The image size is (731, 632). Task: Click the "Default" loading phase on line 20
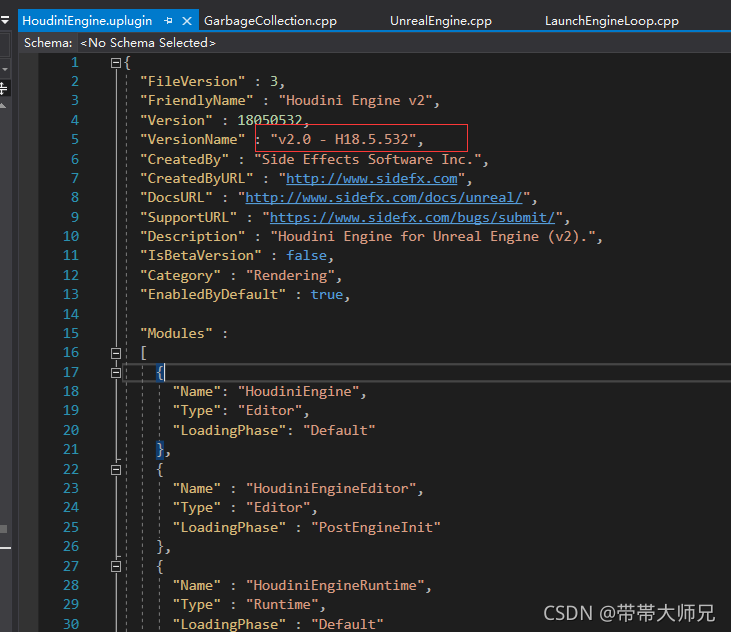pos(339,430)
